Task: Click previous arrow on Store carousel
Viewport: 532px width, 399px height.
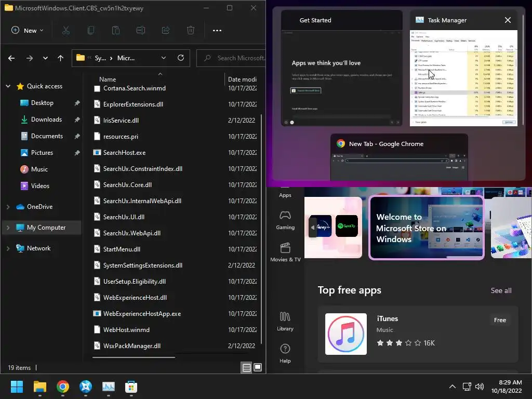Action: (x=313, y=228)
